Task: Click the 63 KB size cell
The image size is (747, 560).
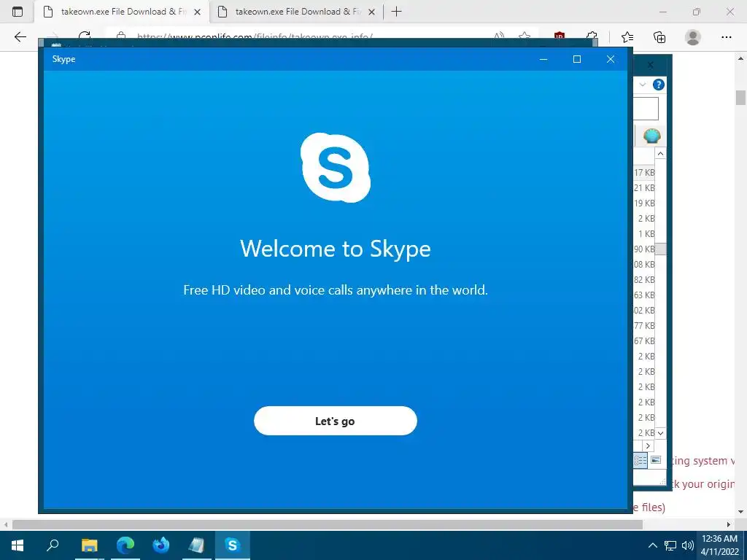Action: point(644,295)
